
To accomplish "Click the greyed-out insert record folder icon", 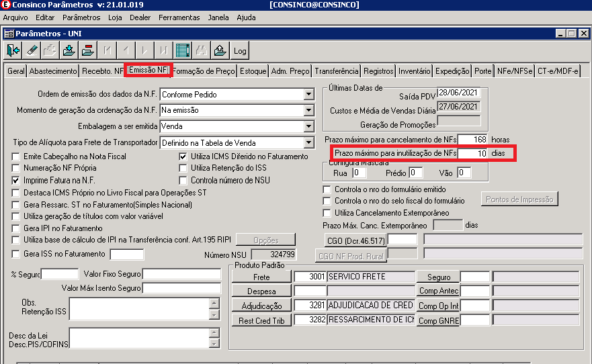I will pyautogui.click(x=50, y=50).
